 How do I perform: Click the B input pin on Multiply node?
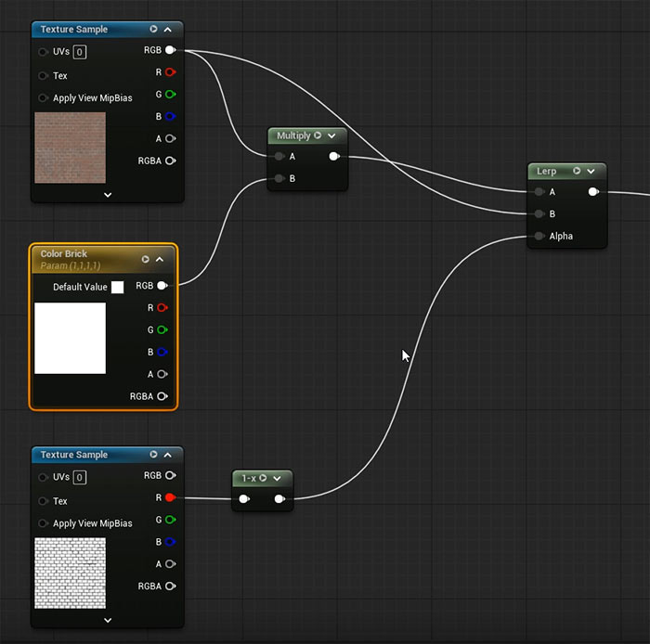click(279, 178)
